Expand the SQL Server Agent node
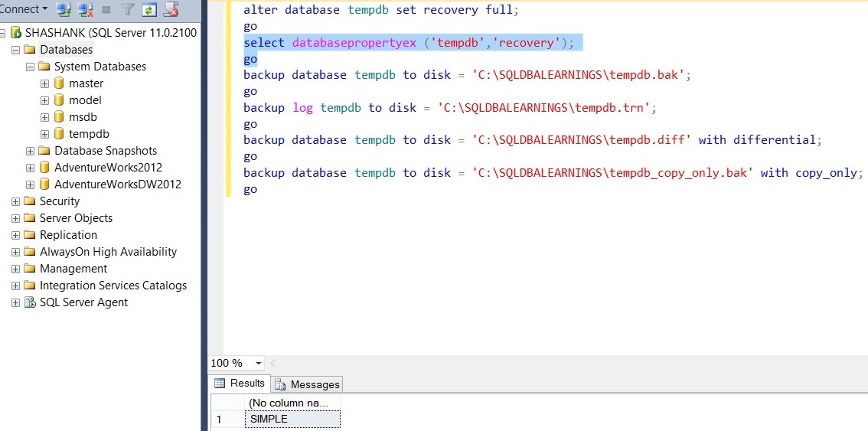Viewport: 868px width, 431px height. click(x=15, y=302)
